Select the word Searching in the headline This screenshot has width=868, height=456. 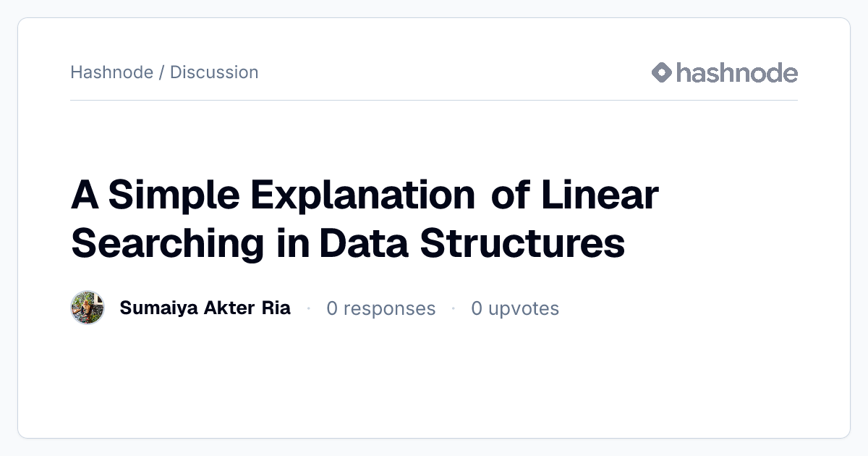tap(168, 243)
